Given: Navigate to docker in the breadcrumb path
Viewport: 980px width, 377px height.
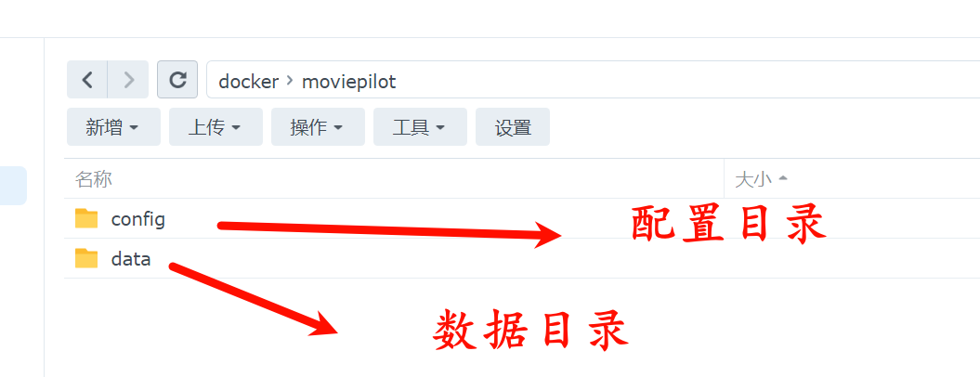Looking at the screenshot, I should point(248,82).
